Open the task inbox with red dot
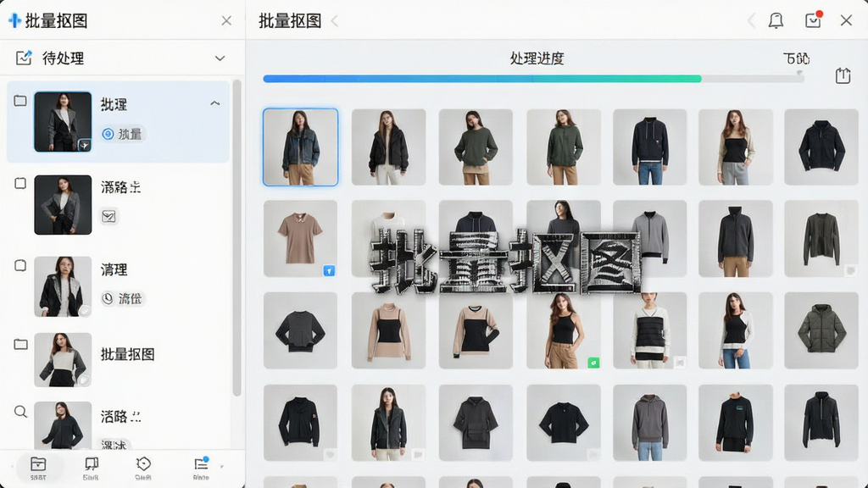Viewport: 868px width, 488px height. point(813,19)
